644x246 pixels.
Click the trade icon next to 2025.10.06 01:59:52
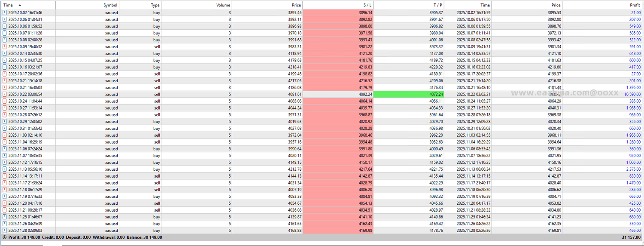pyautogui.click(x=5, y=26)
